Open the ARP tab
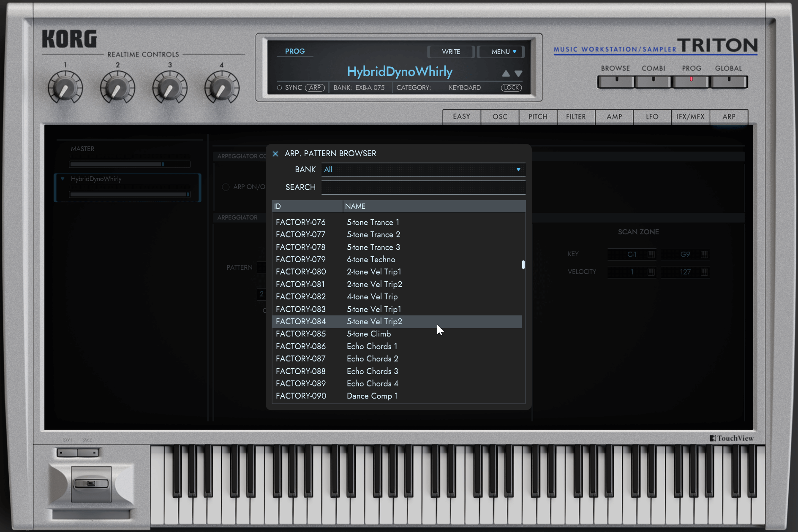The height and width of the screenshot is (532, 798). pyautogui.click(x=729, y=117)
